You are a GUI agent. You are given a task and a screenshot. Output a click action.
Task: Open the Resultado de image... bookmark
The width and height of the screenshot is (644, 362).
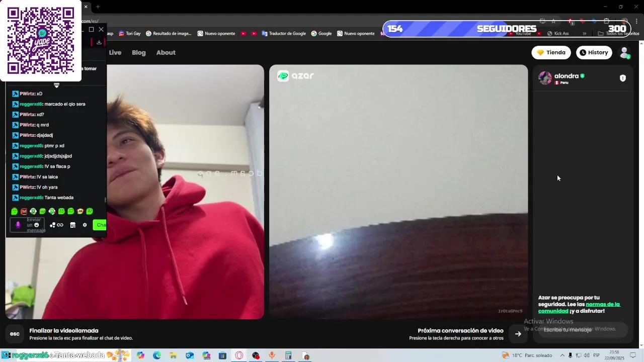169,34
